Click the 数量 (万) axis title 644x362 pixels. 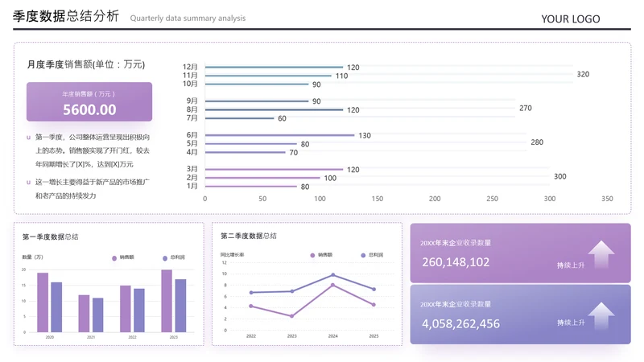coord(32,257)
